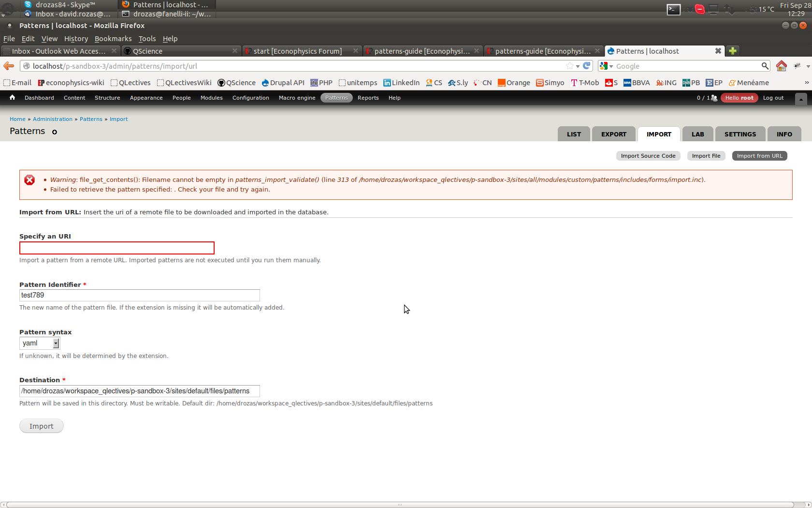Viewport: 812px width, 508px height.
Task: Expand the bookmarks overflow chevron
Action: pos(806,83)
